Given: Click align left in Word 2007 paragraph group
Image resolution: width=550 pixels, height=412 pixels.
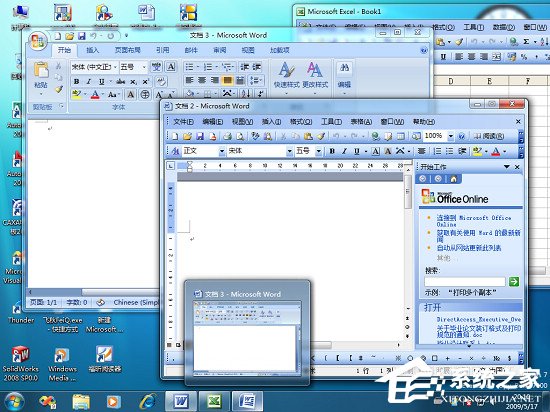Looking at the screenshot, I should click(x=189, y=81).
